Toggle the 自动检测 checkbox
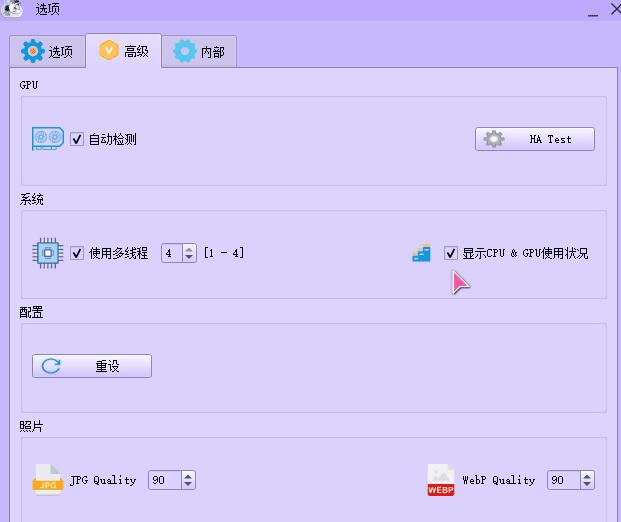This screenshot has height=522, width=621. [x=77, y=139]
